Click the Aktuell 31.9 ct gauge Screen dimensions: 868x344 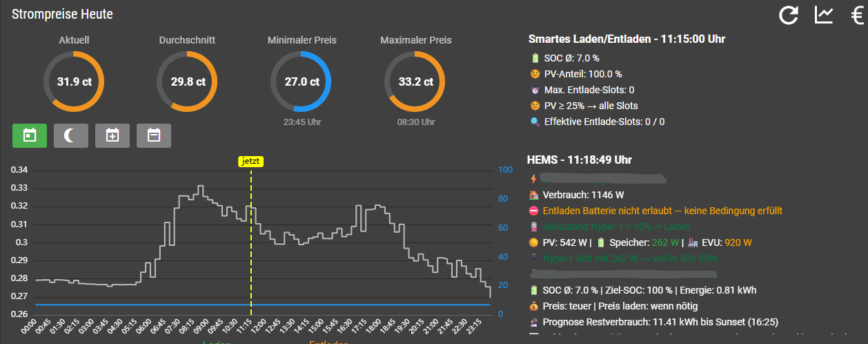click(x=73, y=82)
